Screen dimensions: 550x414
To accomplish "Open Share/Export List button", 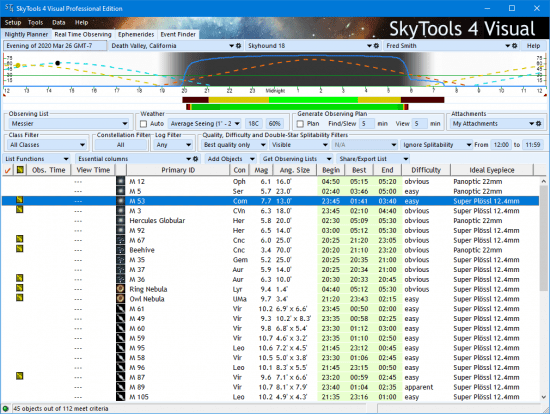I will tap(374, 159).
